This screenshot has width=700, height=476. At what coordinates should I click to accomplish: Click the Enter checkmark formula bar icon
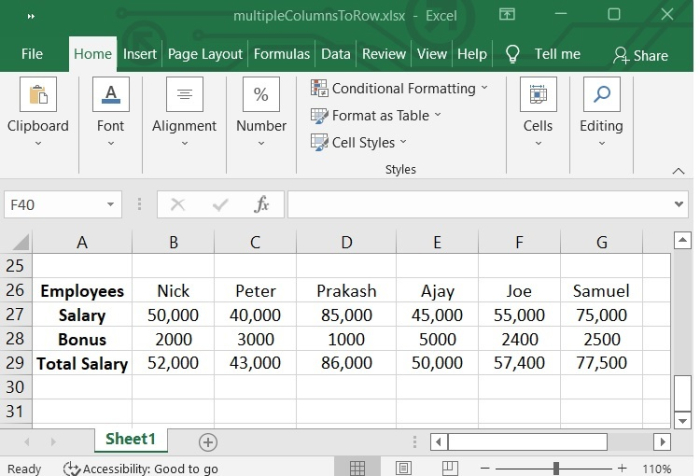220,205
